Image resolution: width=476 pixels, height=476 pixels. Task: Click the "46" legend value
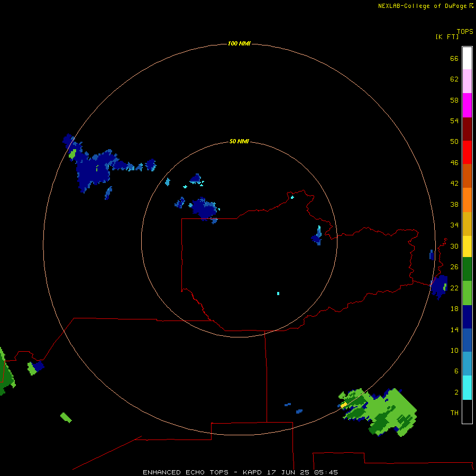pos(454,162)
